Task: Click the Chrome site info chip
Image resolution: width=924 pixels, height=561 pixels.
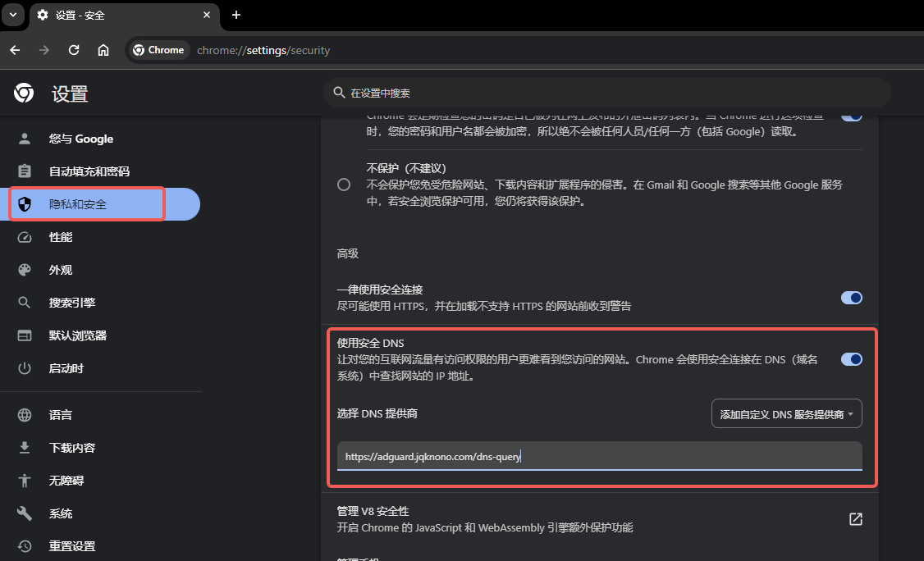Action: tap(159, 50)
